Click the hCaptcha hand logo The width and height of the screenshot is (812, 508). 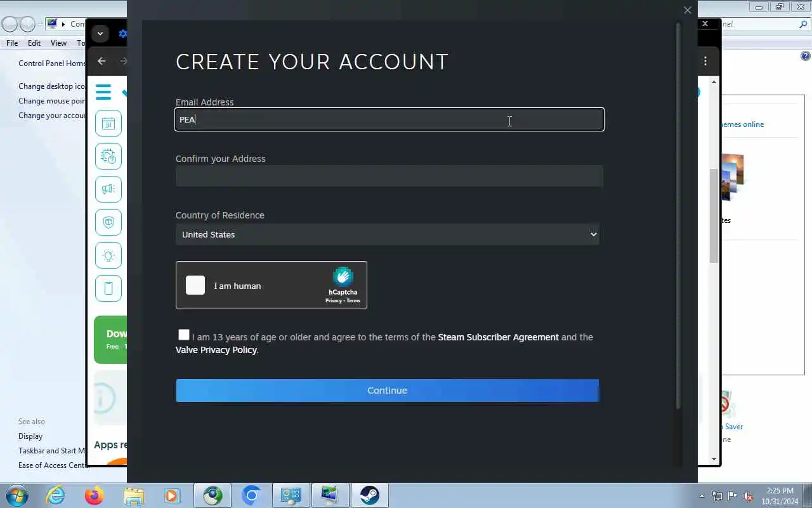[x=343, y=276]
